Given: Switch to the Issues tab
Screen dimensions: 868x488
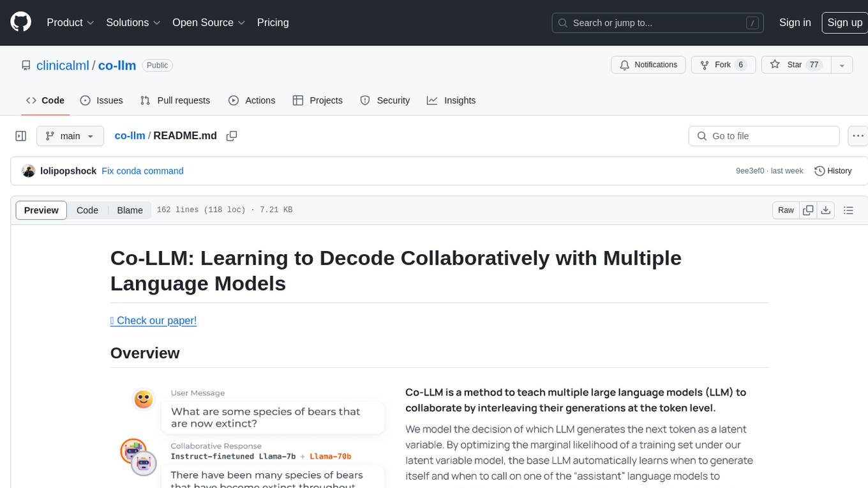Looking at the screenshot, I should point(101,100).
